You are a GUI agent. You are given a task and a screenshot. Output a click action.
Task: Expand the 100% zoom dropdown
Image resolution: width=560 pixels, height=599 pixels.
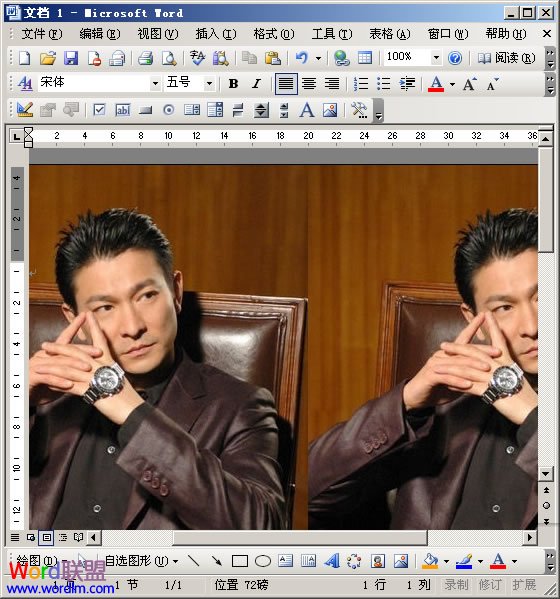point(436,58)
